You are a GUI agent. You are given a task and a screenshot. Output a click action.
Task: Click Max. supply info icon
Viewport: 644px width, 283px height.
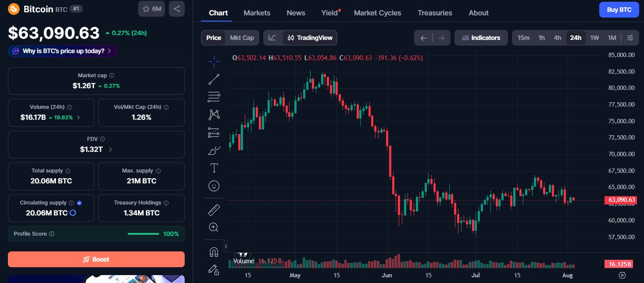(158, 171)
